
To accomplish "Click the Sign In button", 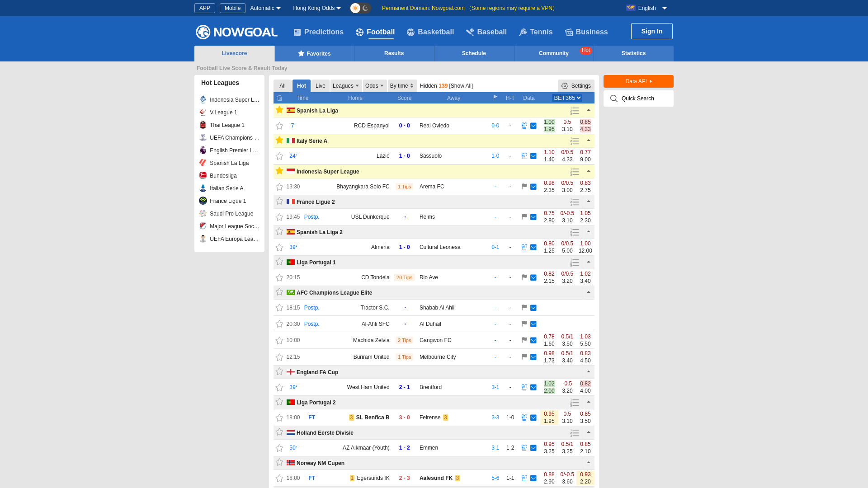I will point(651,31).
